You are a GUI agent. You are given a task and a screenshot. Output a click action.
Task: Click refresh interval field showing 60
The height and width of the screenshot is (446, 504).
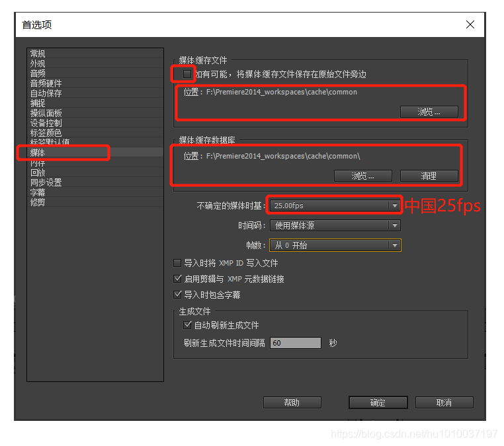296,343
